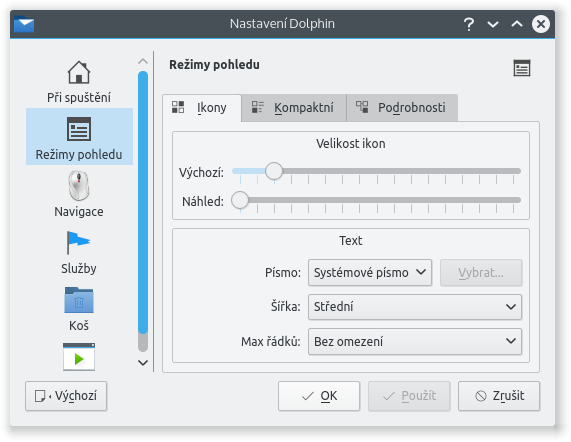This screenshot has height=442, width=571.
Task: Open the Max řádků dropdown
Action: (x=415, y=342)
